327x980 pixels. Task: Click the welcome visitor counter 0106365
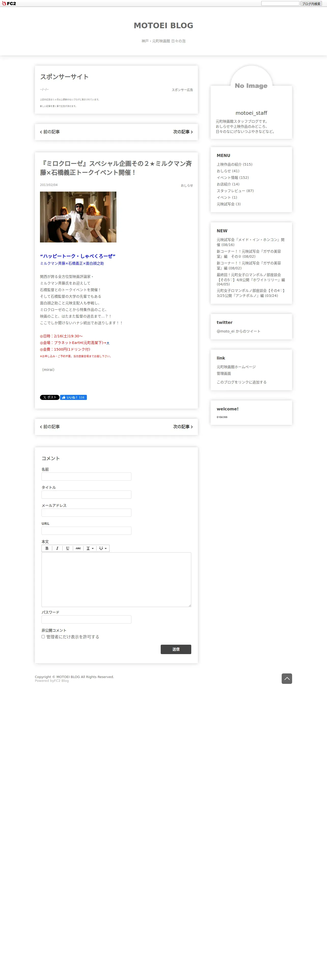pos(222,417)
